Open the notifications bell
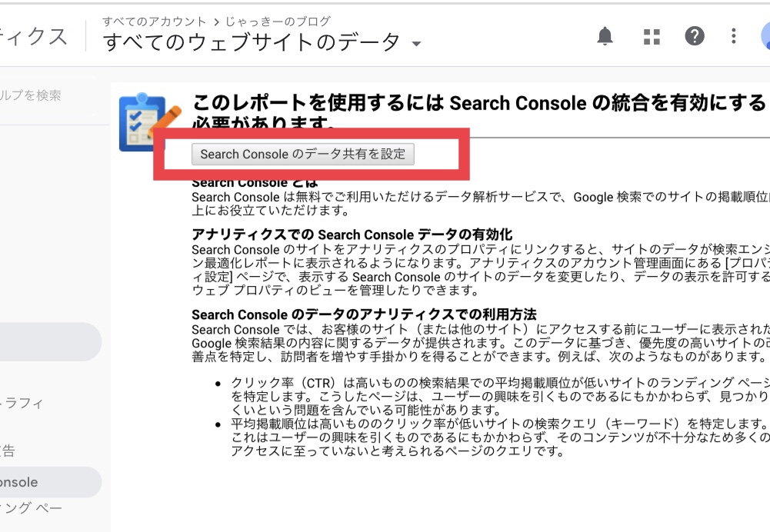Image resolution: width=770 pixels, height=532 pixels. point(605,36)
